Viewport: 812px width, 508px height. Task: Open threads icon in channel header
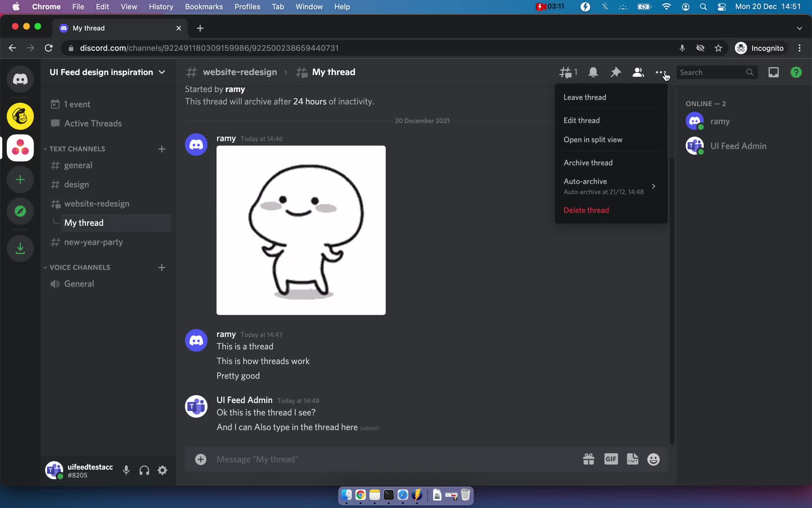coord(568,72)
